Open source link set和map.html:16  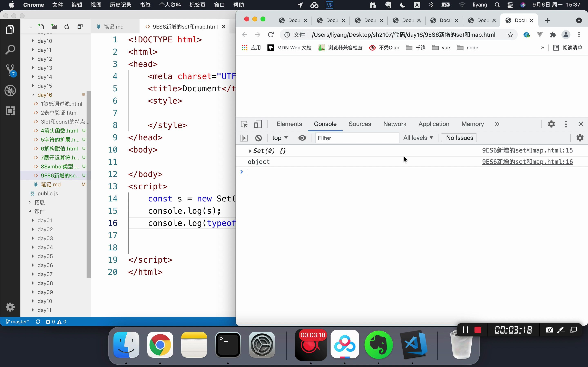(x=527, y=162)
